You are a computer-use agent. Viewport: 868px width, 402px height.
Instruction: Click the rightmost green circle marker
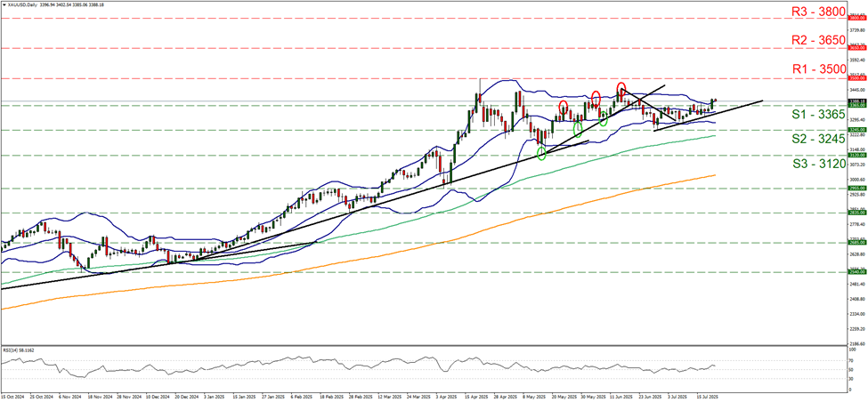click(x=604, y=118)
